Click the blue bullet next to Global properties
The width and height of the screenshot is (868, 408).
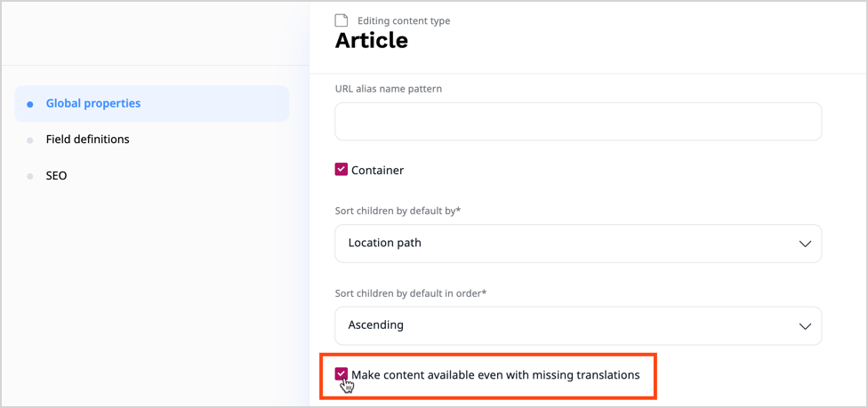pyautogui.click(x=30, y=104)
